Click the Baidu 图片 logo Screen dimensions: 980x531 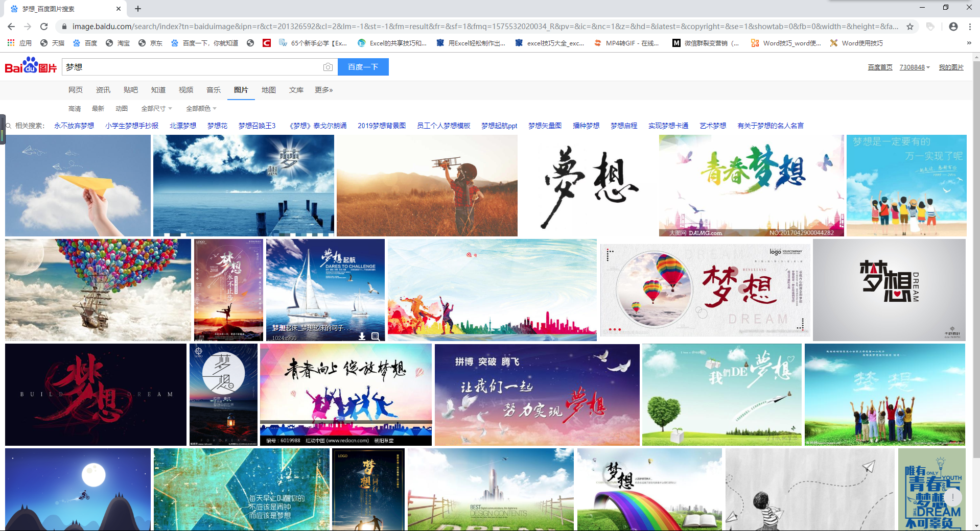(x=31, y=66)
